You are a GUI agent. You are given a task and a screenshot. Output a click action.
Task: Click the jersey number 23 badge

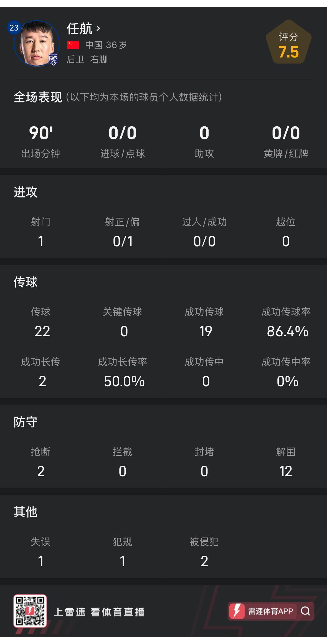click(x=14, y=28)
